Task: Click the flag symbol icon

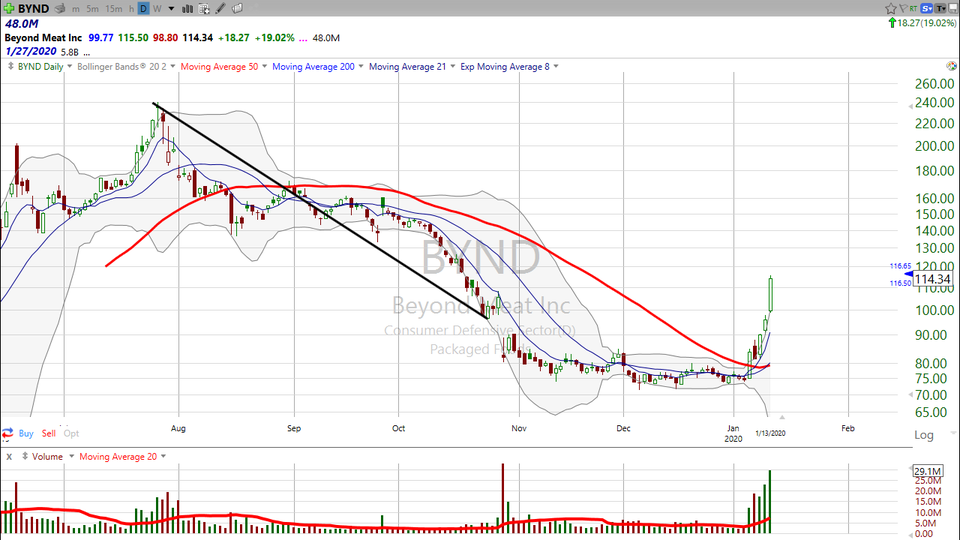Action: 902,8
